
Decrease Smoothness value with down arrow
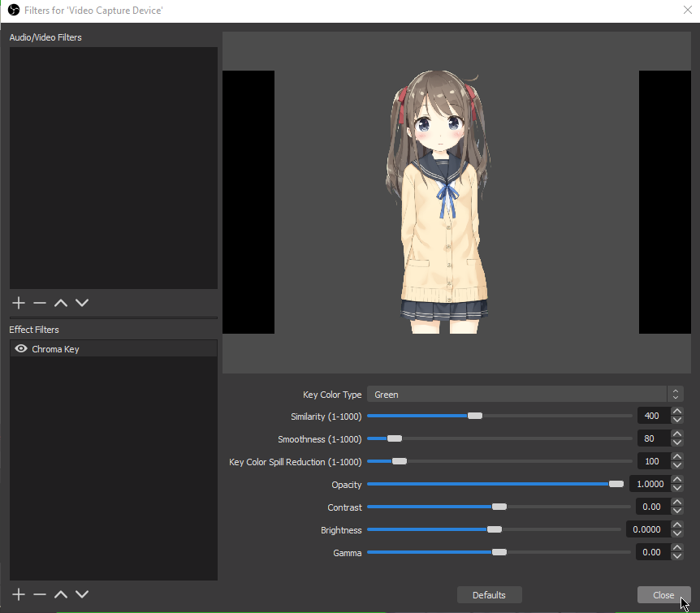tap(676, 443)
